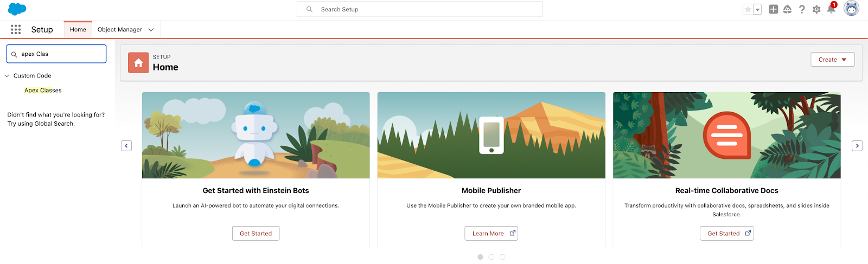
Task: Click Get Started for Collaborative Docs
Action: point(727,234)
